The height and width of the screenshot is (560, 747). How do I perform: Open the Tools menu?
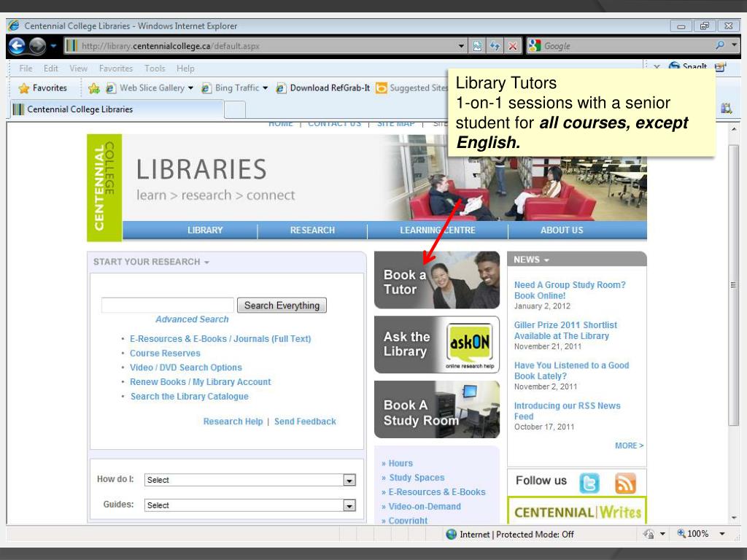[x=155, y=69]
